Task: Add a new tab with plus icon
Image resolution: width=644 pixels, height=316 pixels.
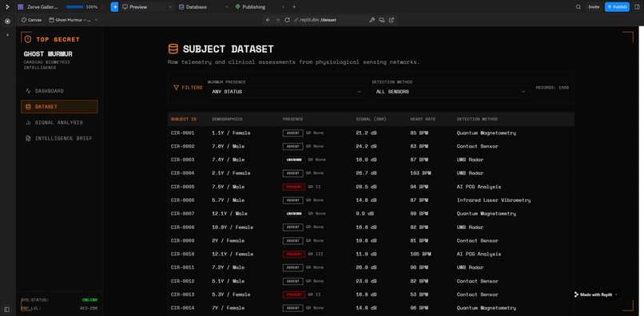Action: [294, 7]
